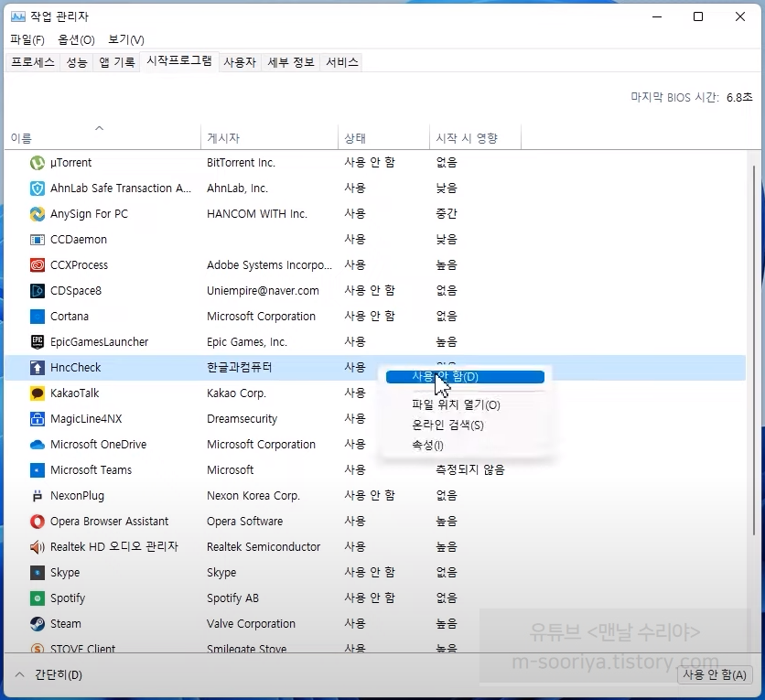Click publisher Adobe Systems Incorpo... cell

(x=269, y=264)
